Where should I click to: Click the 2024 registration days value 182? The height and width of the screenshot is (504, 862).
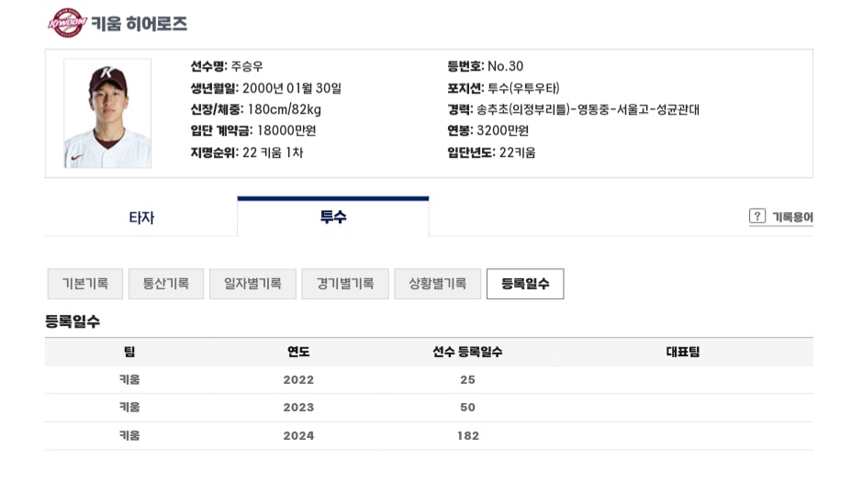(x=468, y=436)
